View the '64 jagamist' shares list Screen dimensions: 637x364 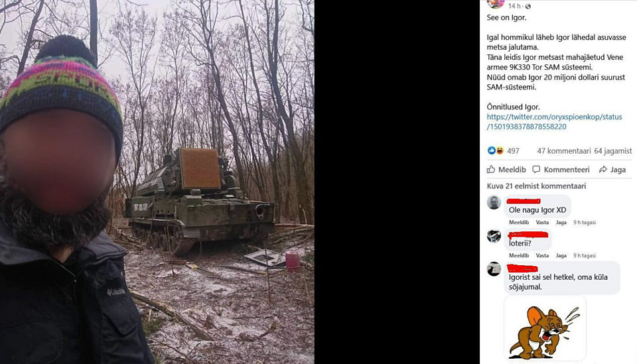tap(612, 151)
